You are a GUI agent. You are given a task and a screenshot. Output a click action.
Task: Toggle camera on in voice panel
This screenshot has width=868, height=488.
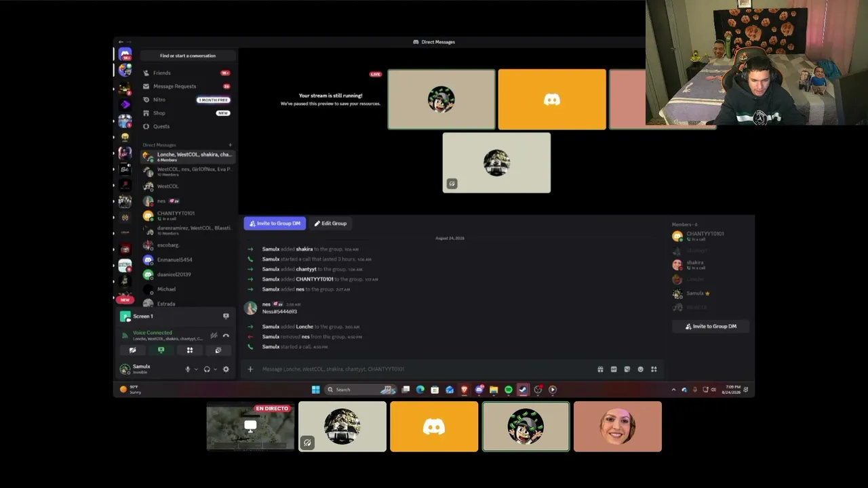[132, 350]
